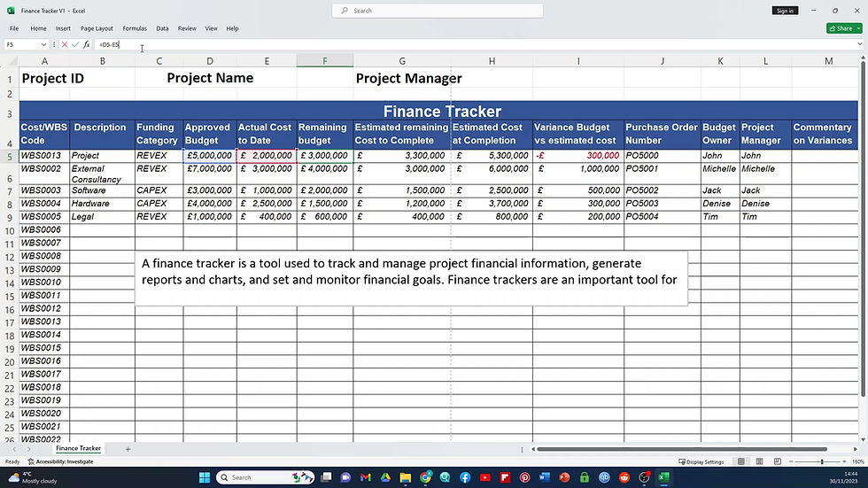Confirm the formula with checkmark icon
The image size is (868, 488).
(75, 44)
